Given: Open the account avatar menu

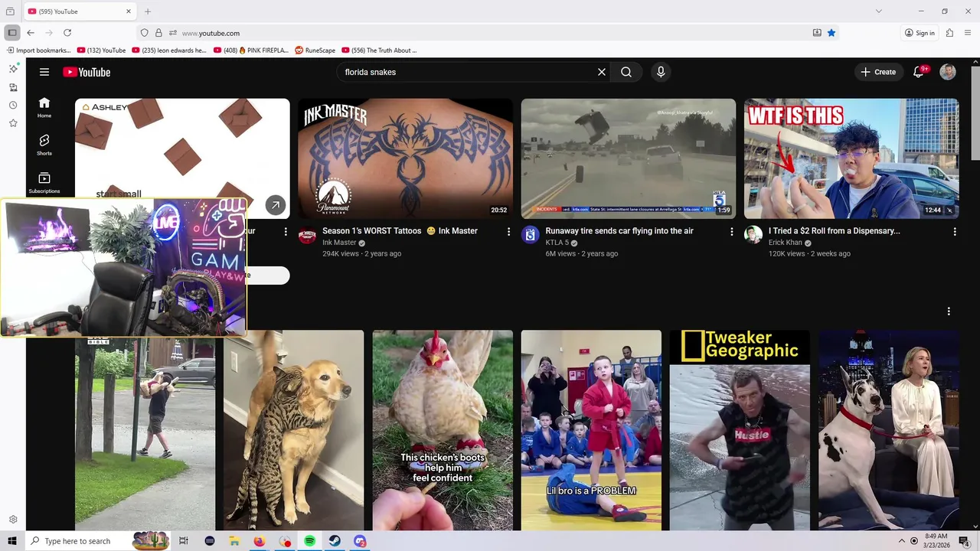Looking at the screenshot, I should coord(948,72).
